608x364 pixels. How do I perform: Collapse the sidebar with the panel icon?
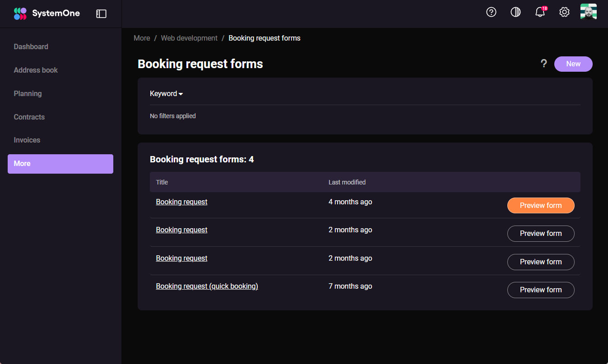point(101,14)
